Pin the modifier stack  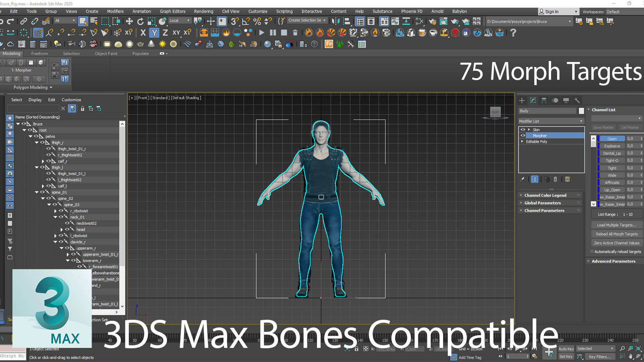(x=522, y=179)
